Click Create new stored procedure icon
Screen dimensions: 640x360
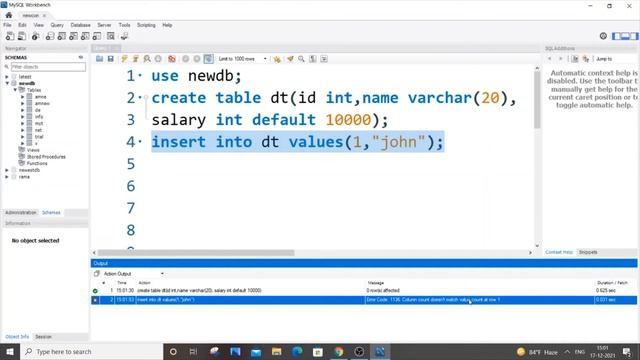(85, 36)
